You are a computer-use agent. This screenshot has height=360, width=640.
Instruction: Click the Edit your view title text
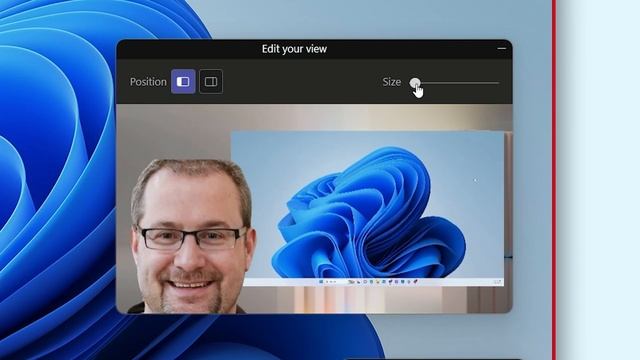pyautogui.click(x=294, y=49)
